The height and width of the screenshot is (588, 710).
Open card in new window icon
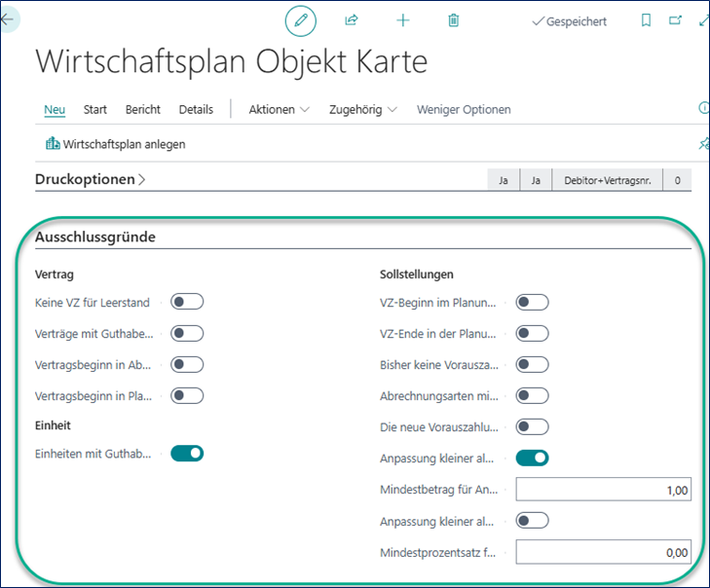[675, 20]
